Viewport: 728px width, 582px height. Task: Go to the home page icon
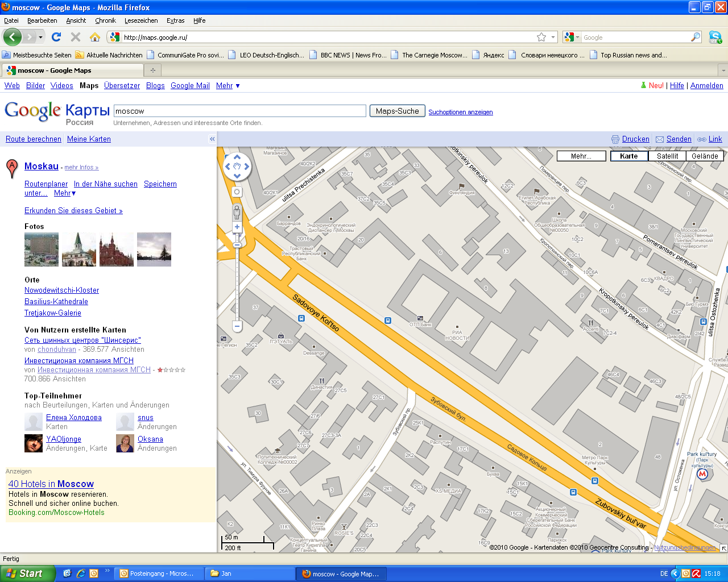[95, 37]
